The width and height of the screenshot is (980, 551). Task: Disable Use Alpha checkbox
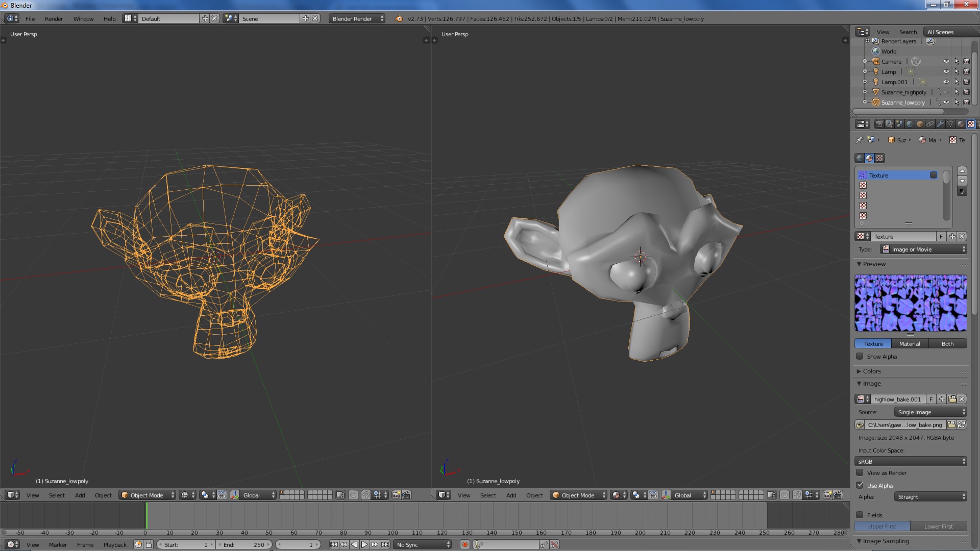860,485
